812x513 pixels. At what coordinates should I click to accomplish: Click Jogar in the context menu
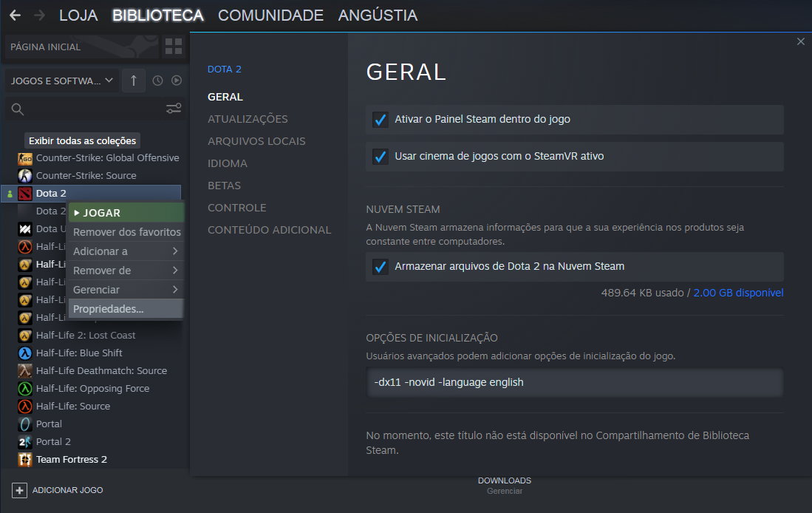[x=126, y=213]
